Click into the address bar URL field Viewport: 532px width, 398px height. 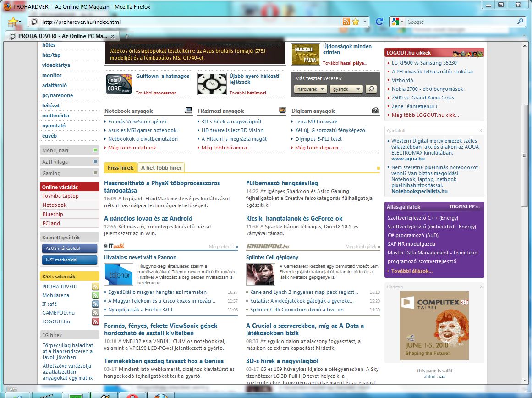190,22
